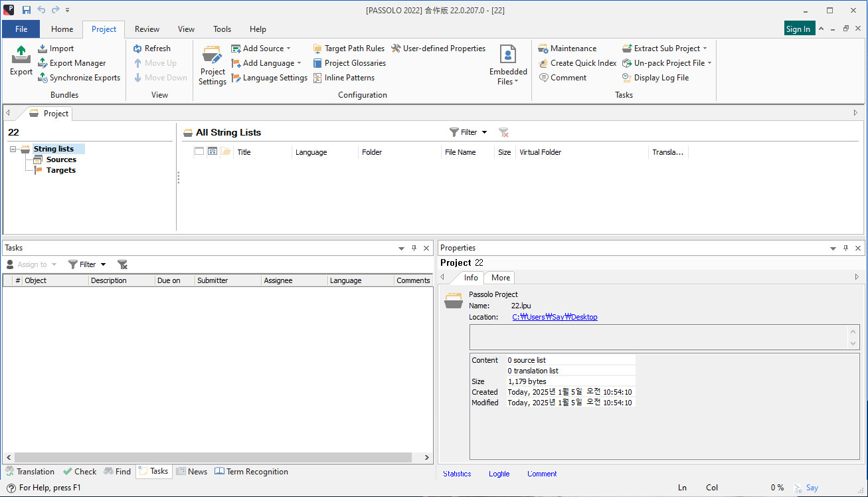Screen dimensions: 868x497
Task: Collapse the String lists tree node
Action: point(13,149)
